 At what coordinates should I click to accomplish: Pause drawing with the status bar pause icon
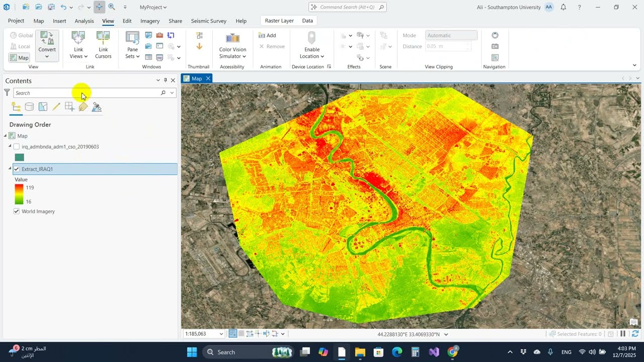(x=623, y=333)
